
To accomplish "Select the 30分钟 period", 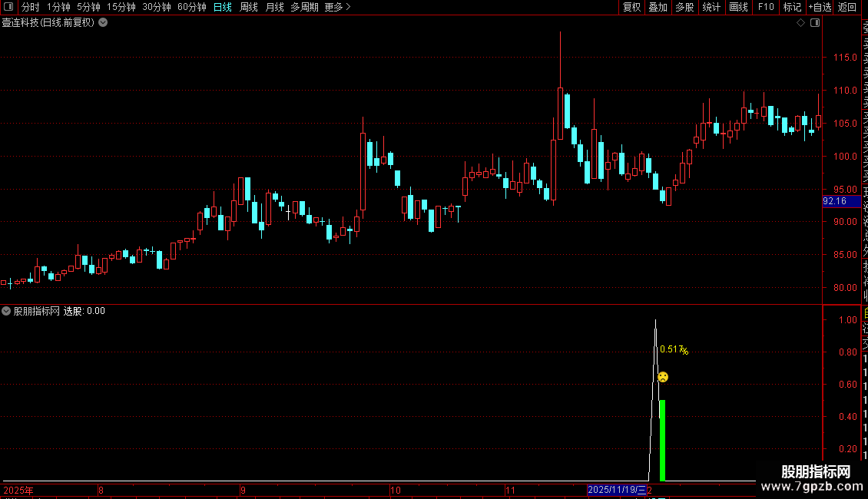I will pyautogui.click(x=157, y=7).
